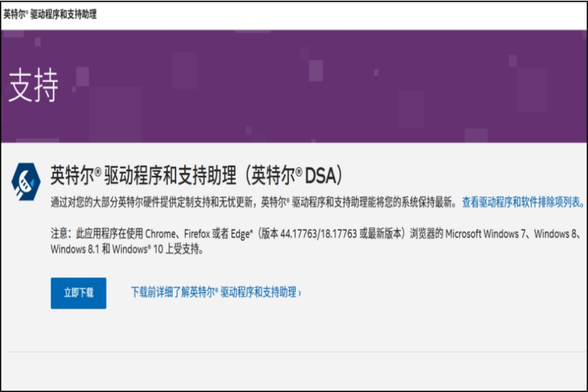Click the page title 英特尔® 驱动程序和支持助理 at top
The height and width of the screenshot is (392, 588).
[x=50, y=15]
